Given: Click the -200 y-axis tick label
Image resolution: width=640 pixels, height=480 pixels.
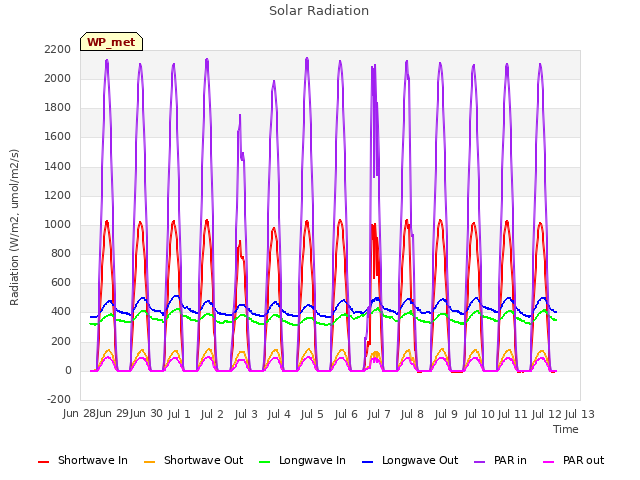Looking at the screenshot, I should click(x=59, y=399).
